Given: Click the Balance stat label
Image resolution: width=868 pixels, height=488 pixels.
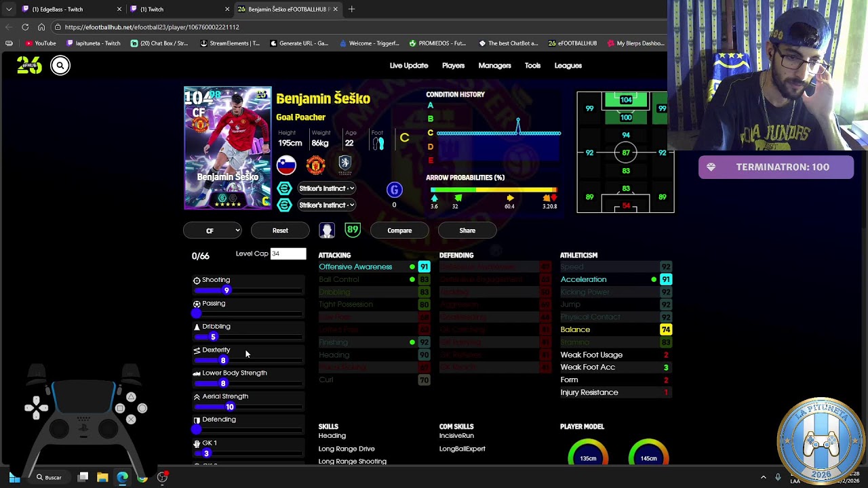Looking at the screenshot, I should 575,329.
